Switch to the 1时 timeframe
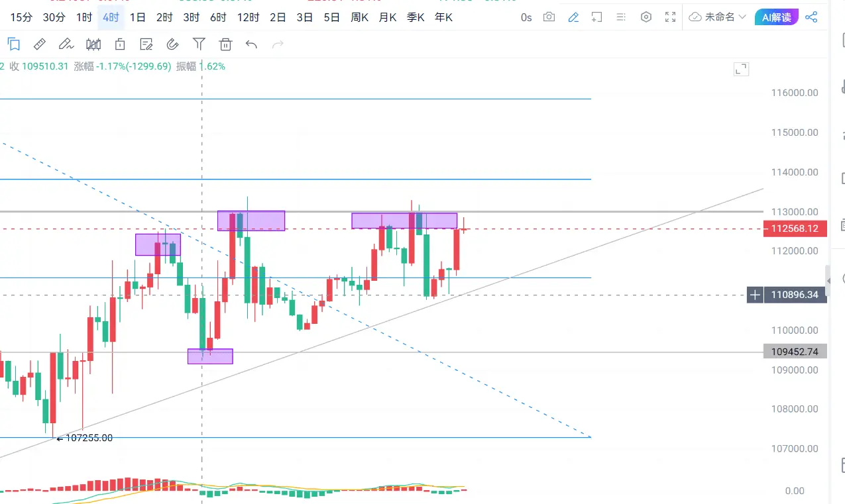The image size is (845, 504). click(84, 17)
